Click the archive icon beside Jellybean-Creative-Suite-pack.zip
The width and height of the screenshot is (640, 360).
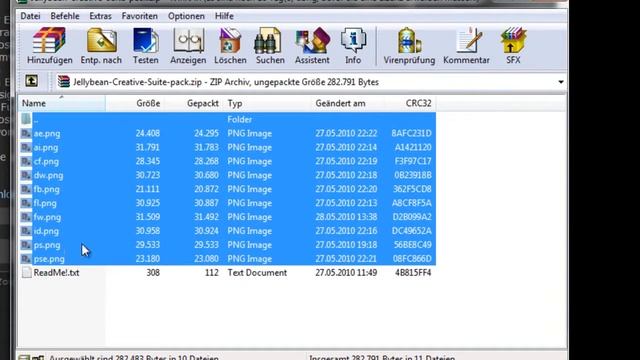pos(63,82)
